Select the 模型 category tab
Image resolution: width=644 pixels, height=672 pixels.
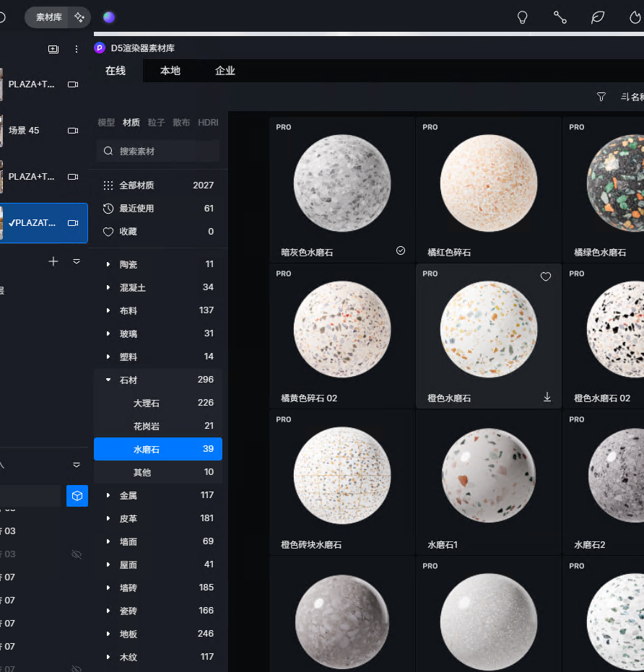pyautogui.click(x=106, y=123)
